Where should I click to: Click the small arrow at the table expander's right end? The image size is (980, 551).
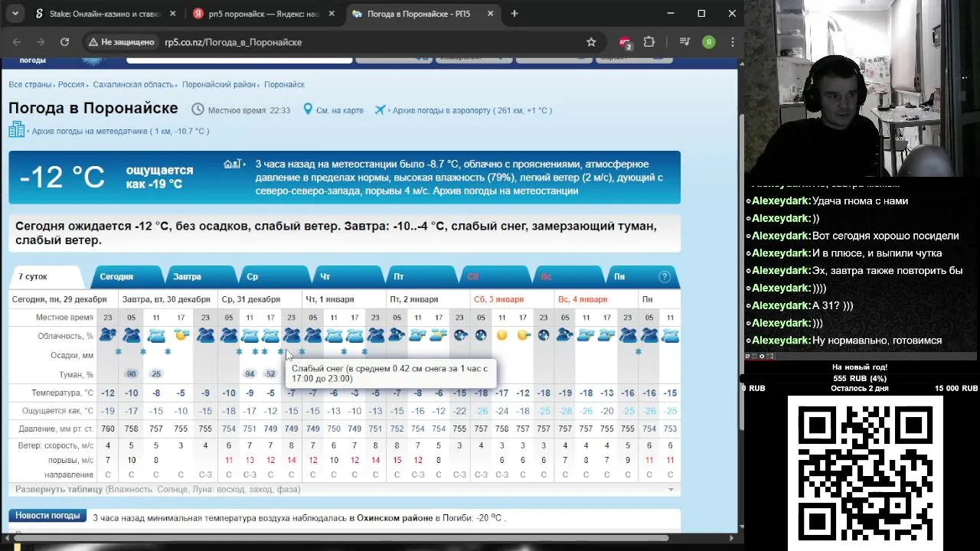click(x=671, y=489)
